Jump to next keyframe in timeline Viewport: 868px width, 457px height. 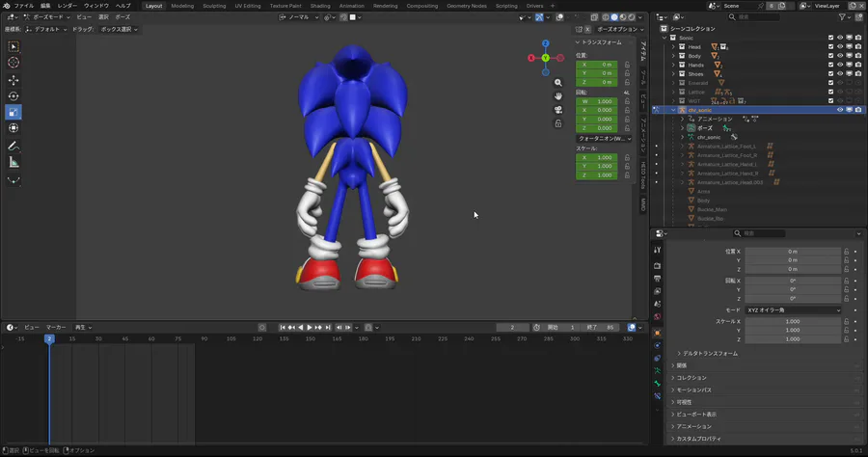pyautogui.click(x=318, y=328)
